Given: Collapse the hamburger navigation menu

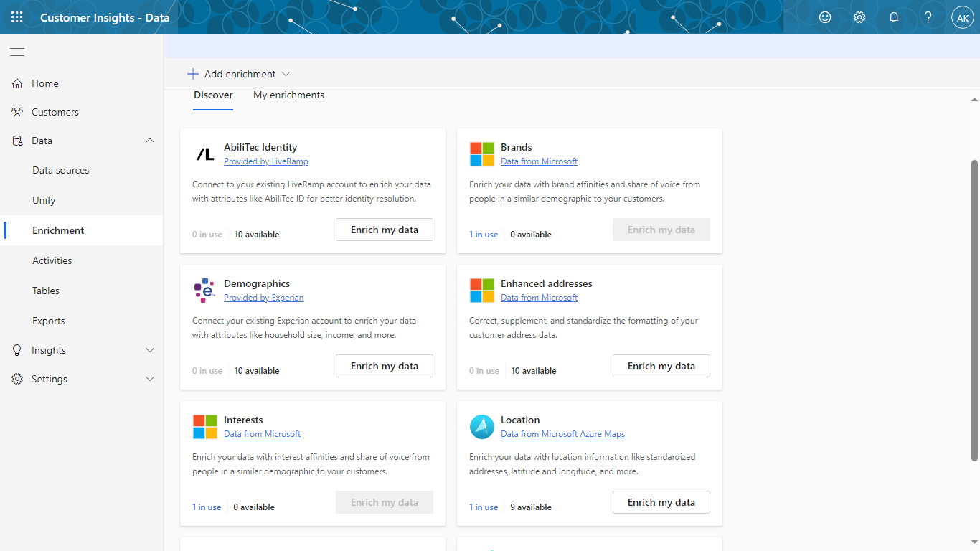Looking at the screenshot, I should point(17,52).
